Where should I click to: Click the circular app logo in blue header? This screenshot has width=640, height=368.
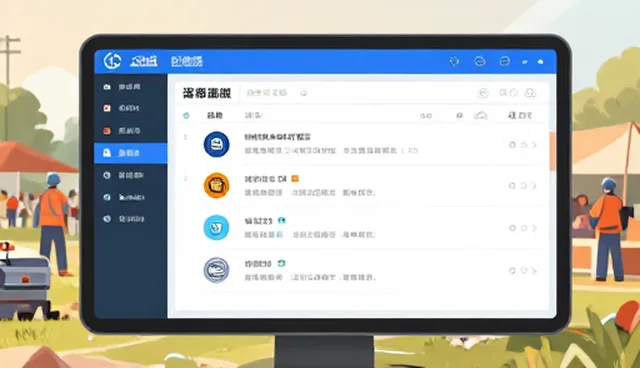pyautogui.click(x=112, y=61)
